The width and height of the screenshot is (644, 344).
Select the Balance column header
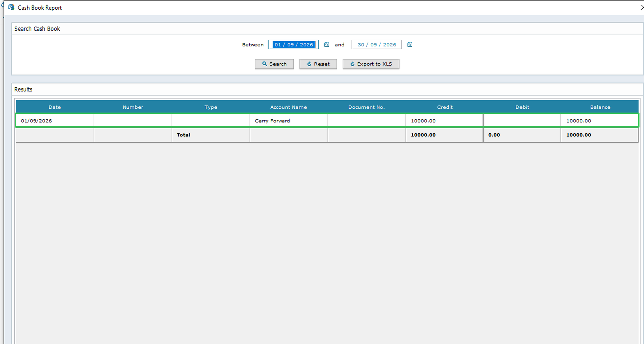pos(600,107)
